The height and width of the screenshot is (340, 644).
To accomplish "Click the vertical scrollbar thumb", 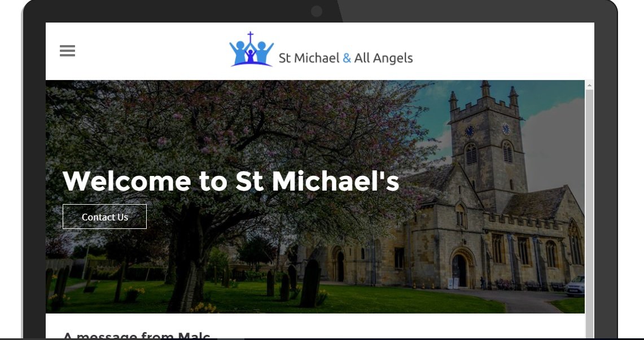I will pos(589,213).
